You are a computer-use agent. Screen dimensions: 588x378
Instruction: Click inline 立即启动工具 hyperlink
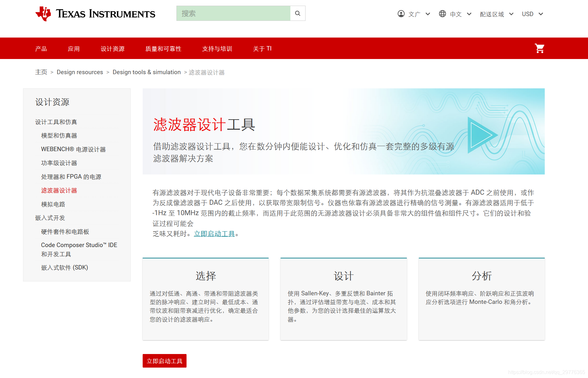click(214, 234)
